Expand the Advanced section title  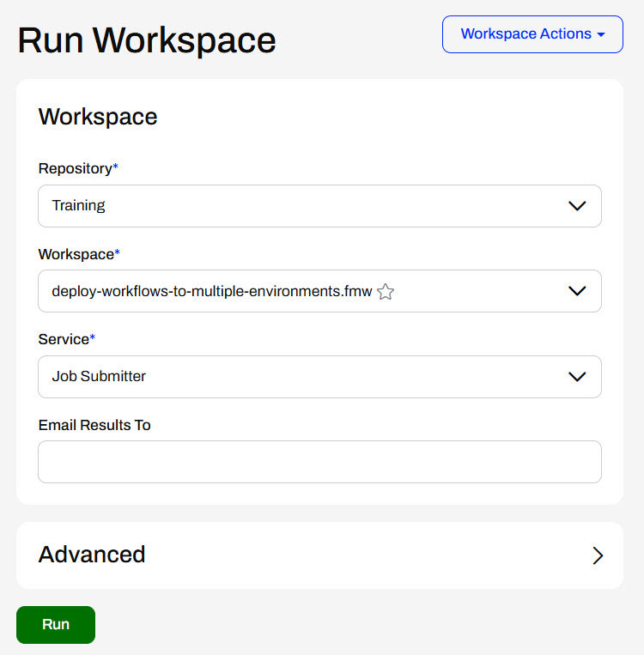pyautogui.click(x=92, y=555)
